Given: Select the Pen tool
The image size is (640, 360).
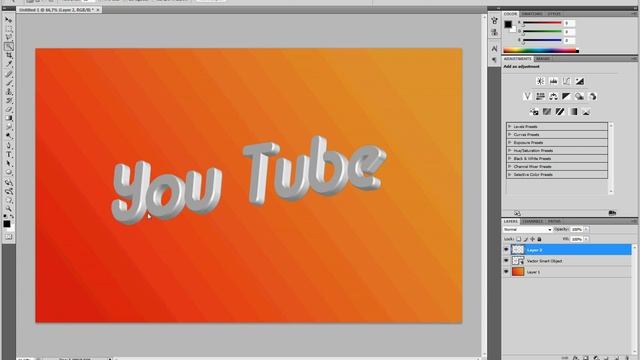Looking at the screenshot, I should (x=9, y=145).
